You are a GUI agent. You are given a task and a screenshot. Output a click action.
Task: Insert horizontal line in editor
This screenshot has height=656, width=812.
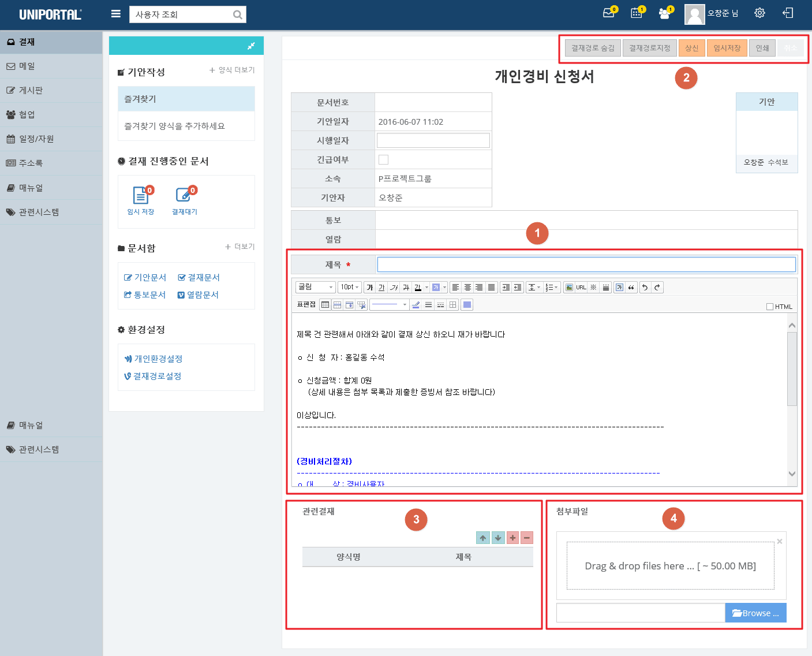click(x=605, y=287)
